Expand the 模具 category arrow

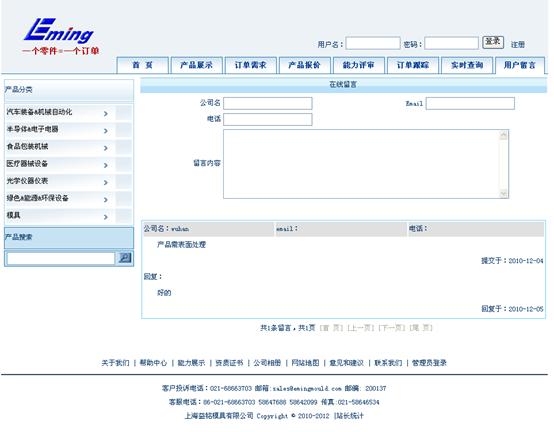point(106,217)
